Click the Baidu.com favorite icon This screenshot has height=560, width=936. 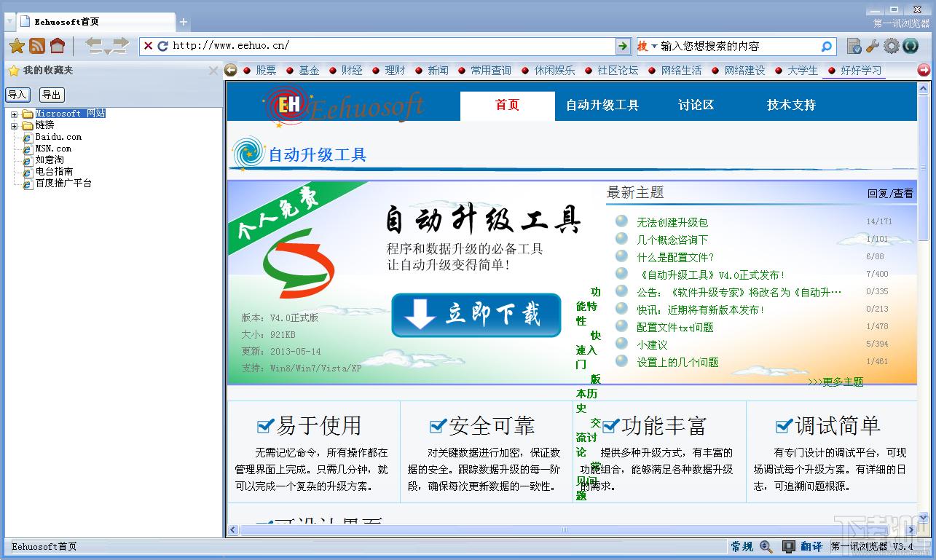(x=28, y=137)
